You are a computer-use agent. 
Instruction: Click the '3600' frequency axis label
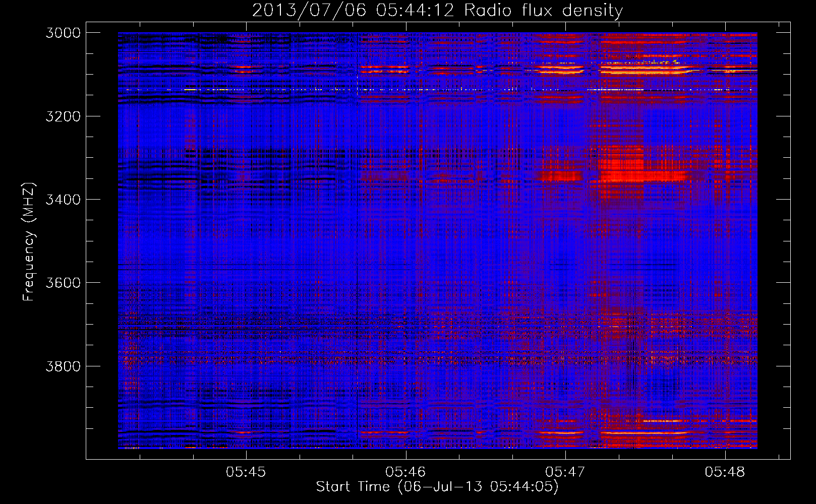(x=63, y=283)
